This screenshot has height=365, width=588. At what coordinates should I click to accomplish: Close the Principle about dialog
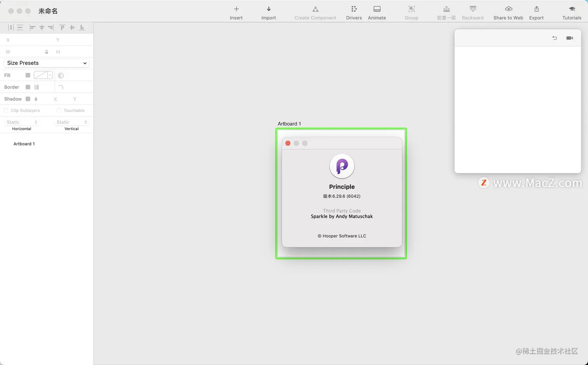point(288,143)
